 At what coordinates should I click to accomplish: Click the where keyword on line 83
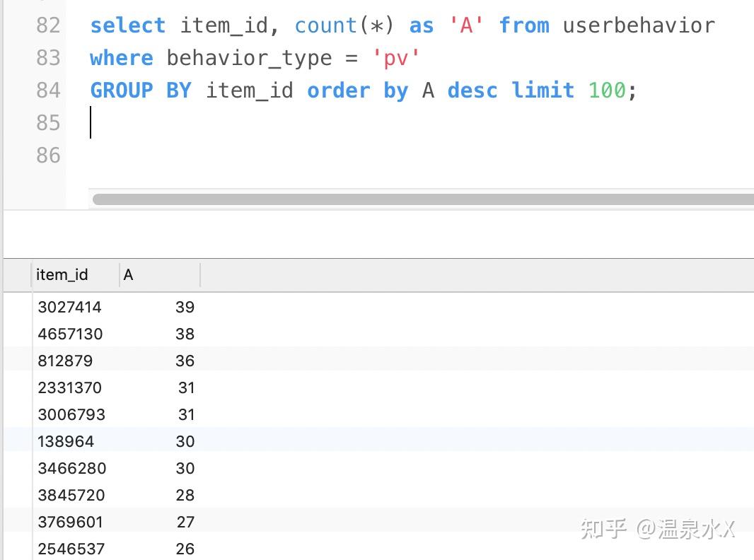(x=121, y=58)
